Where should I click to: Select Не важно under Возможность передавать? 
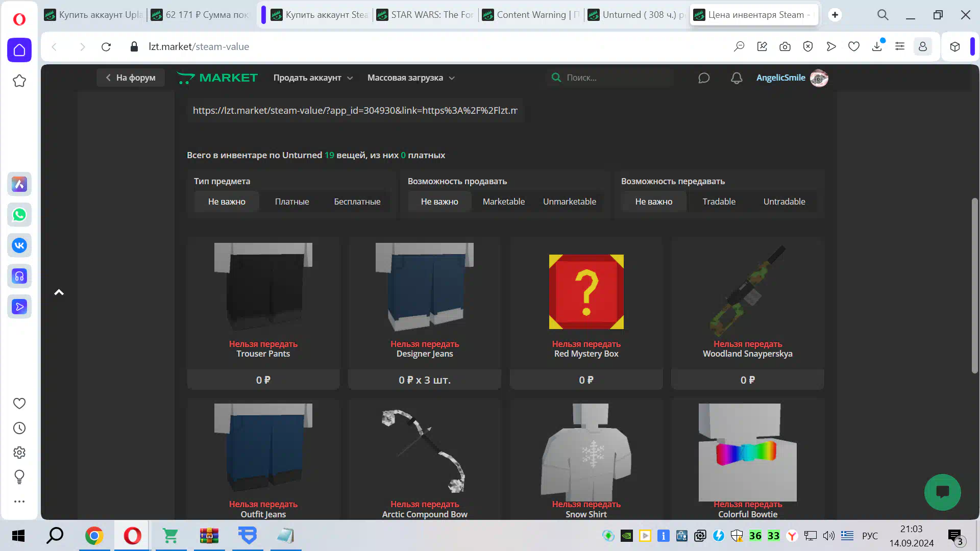click(654, 202)
